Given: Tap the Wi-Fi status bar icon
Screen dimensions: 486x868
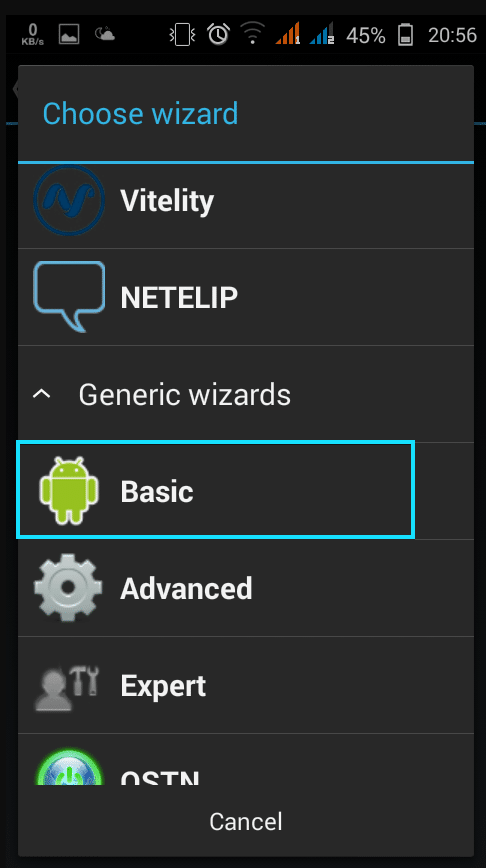Looking at the screenshot, I should tap(253, 34).
